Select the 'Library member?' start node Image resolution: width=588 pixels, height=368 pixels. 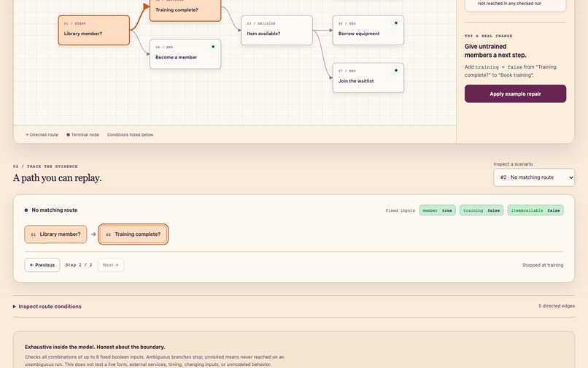(94, 30)
